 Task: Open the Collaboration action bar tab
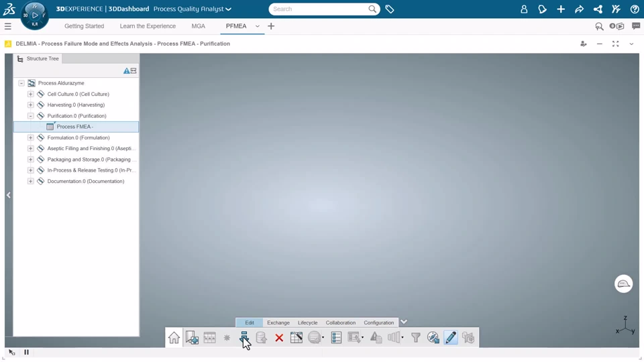tap(341, 322)
